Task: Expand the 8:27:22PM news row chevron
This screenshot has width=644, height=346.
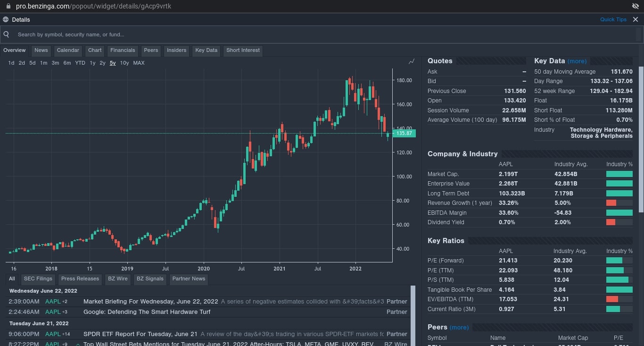Action: tap(78, 344)
